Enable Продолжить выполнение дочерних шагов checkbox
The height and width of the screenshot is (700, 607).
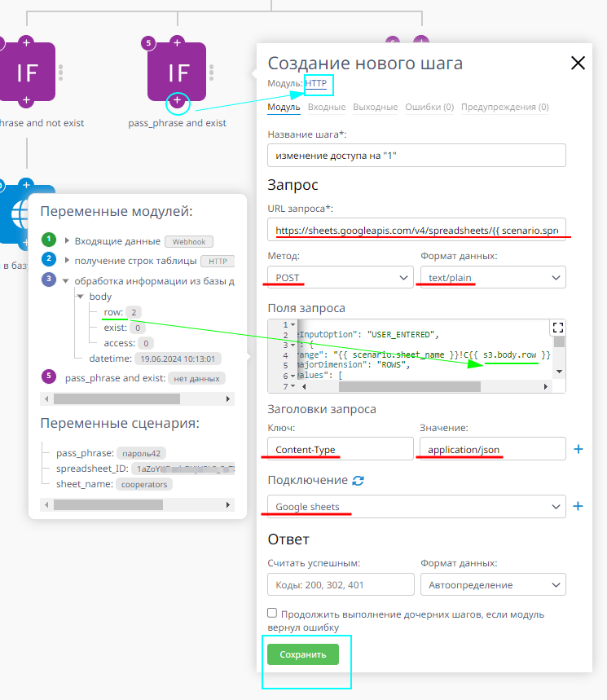[x=272, y=613]
